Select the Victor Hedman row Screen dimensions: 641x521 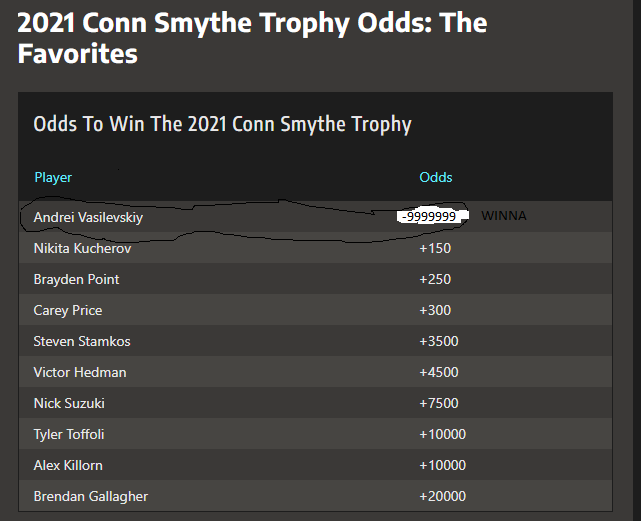[315, 372]
